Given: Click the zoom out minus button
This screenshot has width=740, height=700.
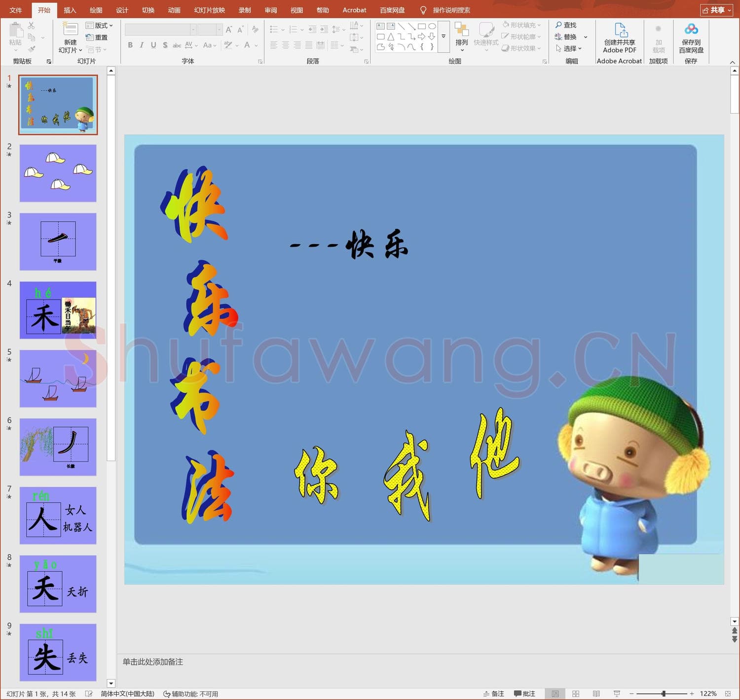Looking at the screenshot, I should (631, 694).
